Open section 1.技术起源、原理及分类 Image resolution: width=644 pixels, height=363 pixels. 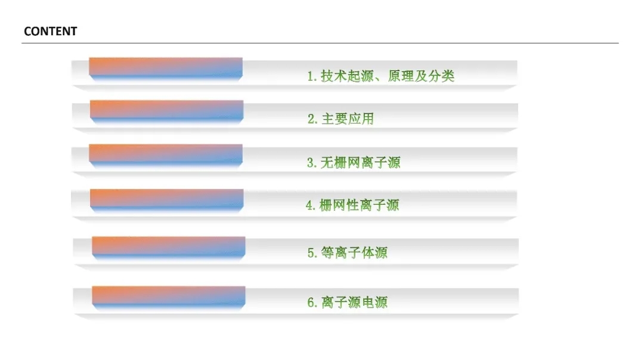click(x=380, y=76)
